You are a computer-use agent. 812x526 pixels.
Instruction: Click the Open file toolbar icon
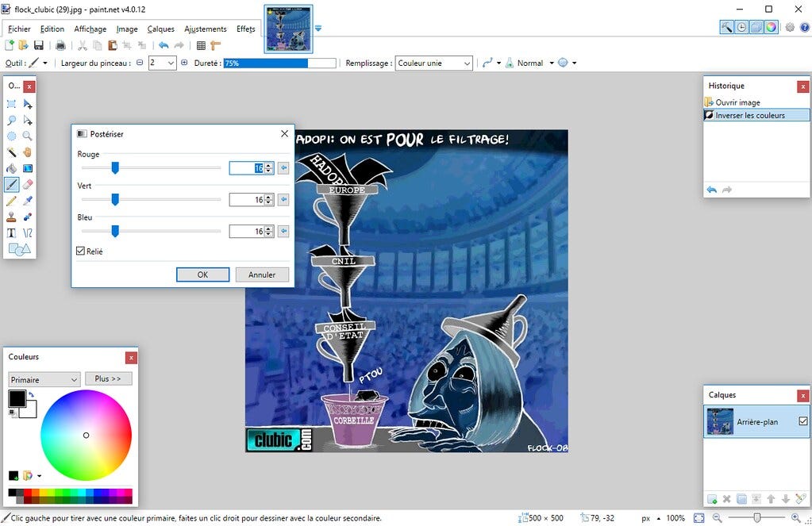tap(23, 45)
